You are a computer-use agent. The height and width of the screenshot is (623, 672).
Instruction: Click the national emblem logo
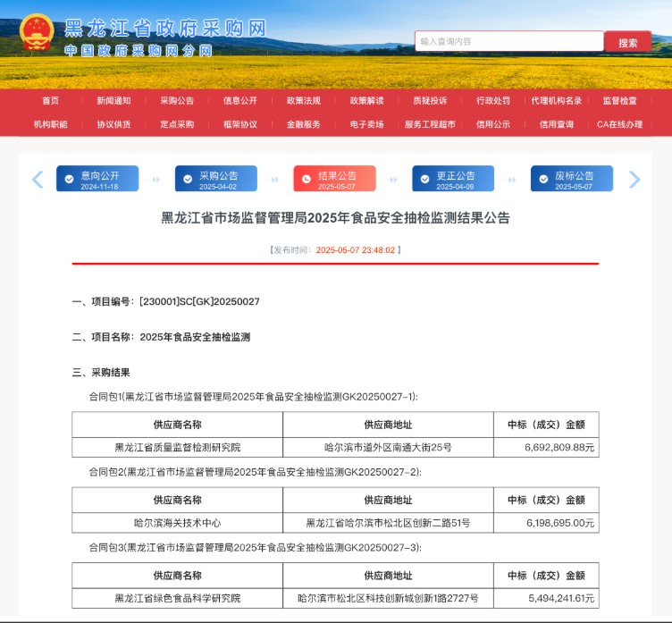click(x=37, y=32)
